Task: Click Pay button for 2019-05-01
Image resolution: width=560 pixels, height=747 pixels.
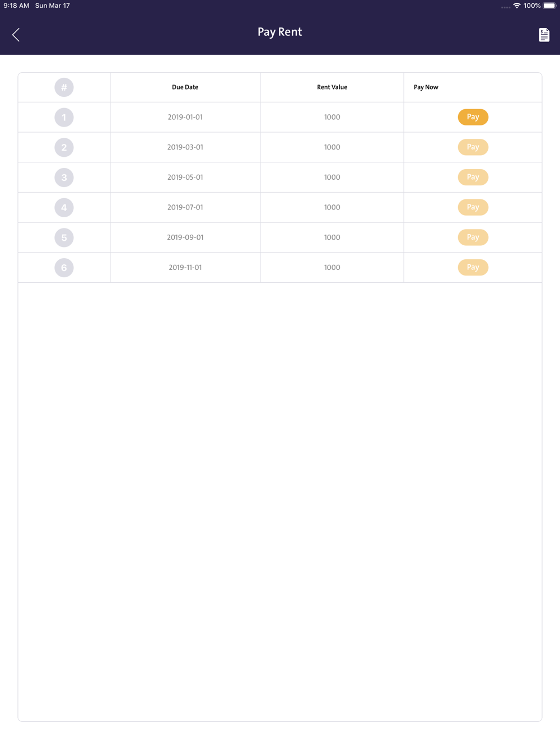Action: pyautogui.click(x=473, y=177)
